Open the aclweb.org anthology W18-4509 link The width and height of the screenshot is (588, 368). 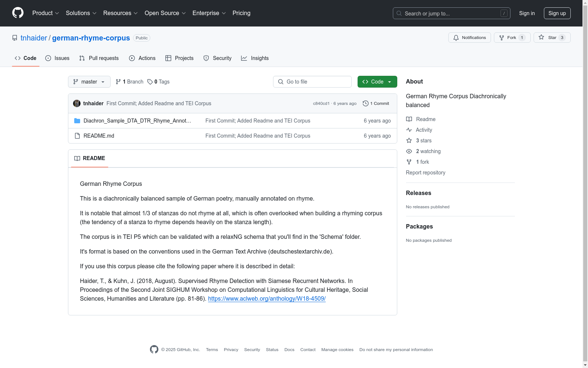(x=267, y=298)
